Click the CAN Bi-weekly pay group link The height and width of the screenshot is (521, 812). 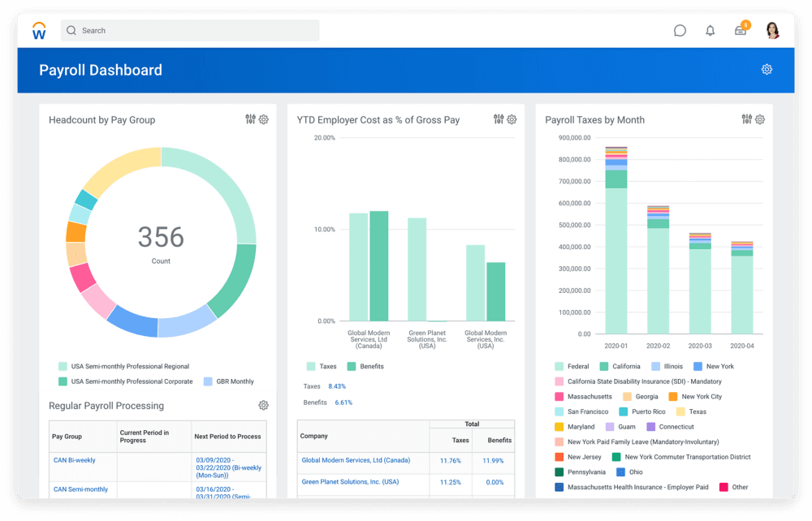click(75, 460)
